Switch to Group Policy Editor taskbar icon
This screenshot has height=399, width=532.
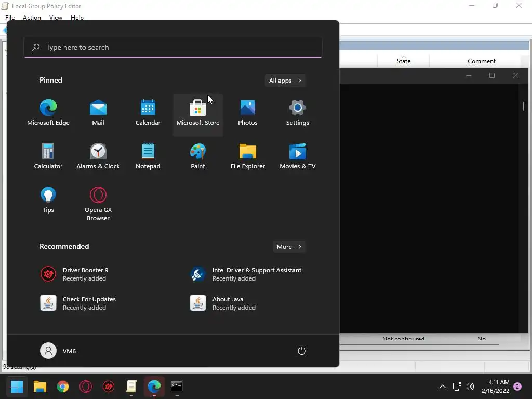coord(131,387)
